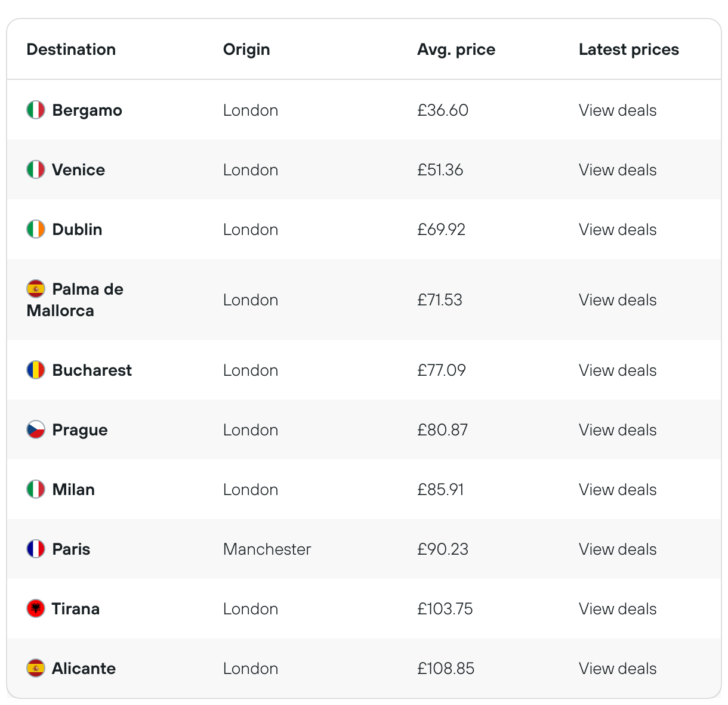Click the Irish flag beside Dublin
Image resolution: width=728 pixels, height=705 pixels.
coord(36,229)
